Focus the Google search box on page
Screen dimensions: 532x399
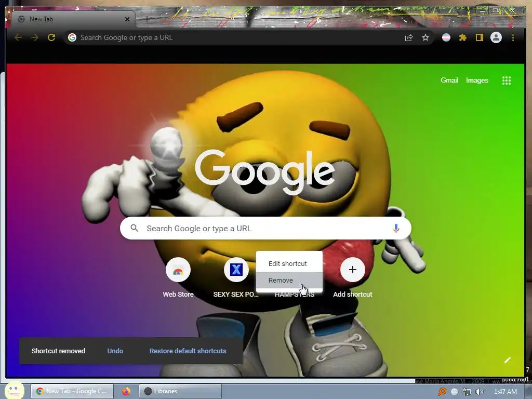coord(265,228)
